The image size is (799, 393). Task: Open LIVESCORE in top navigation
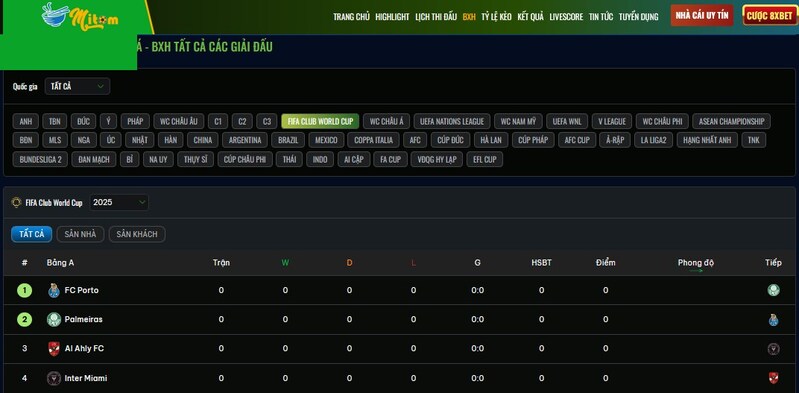coord(566,16)
